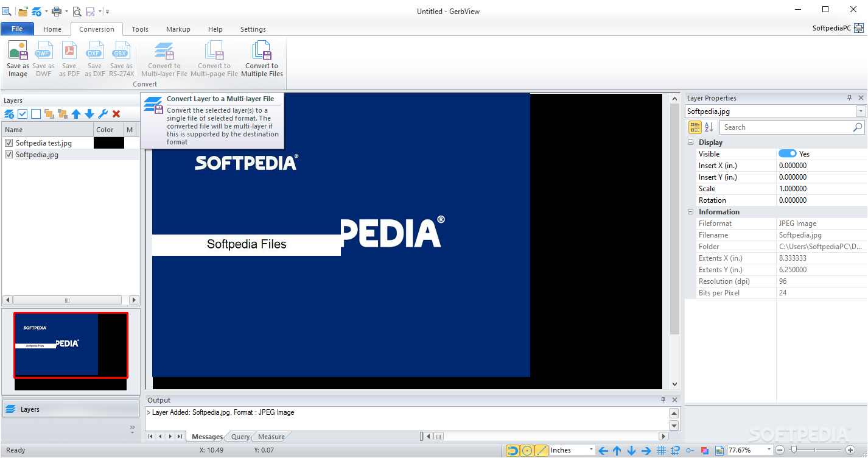868x458 pixels.
Task: Click the add layer icon in Layers panel toolbar
Action: click(x=9, y=114)
